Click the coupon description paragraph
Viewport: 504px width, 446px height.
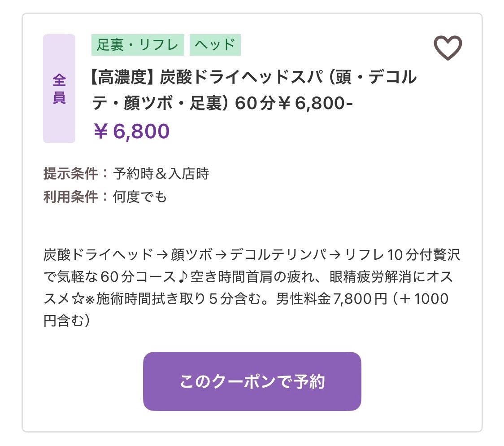[252, 288]
